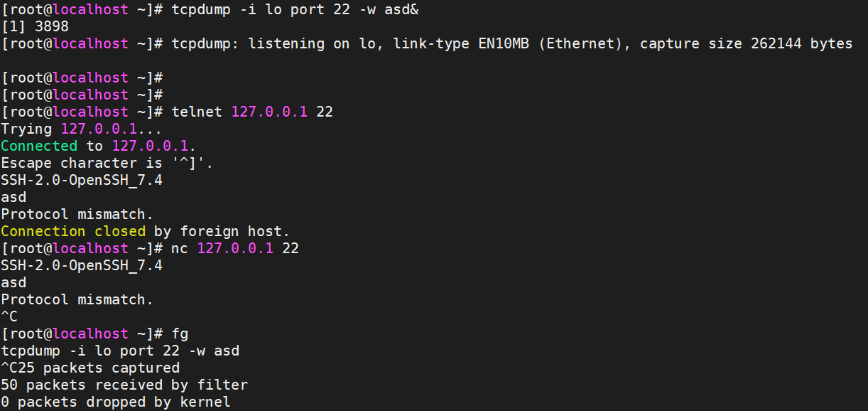This screenshot has height=411, width=868.
Task: Click 'tcpdump -i lo port 22 -w asd' line after fg
Action: pos(120,351)
